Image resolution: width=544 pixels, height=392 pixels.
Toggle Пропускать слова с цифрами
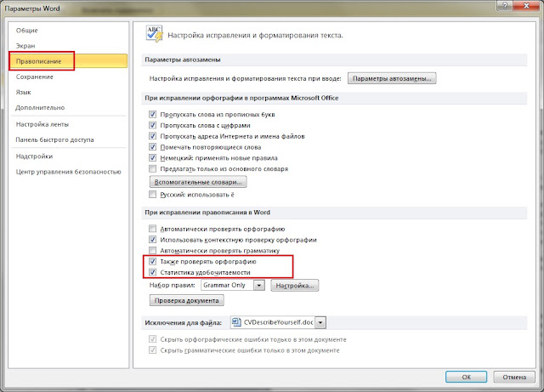point(152,125)
